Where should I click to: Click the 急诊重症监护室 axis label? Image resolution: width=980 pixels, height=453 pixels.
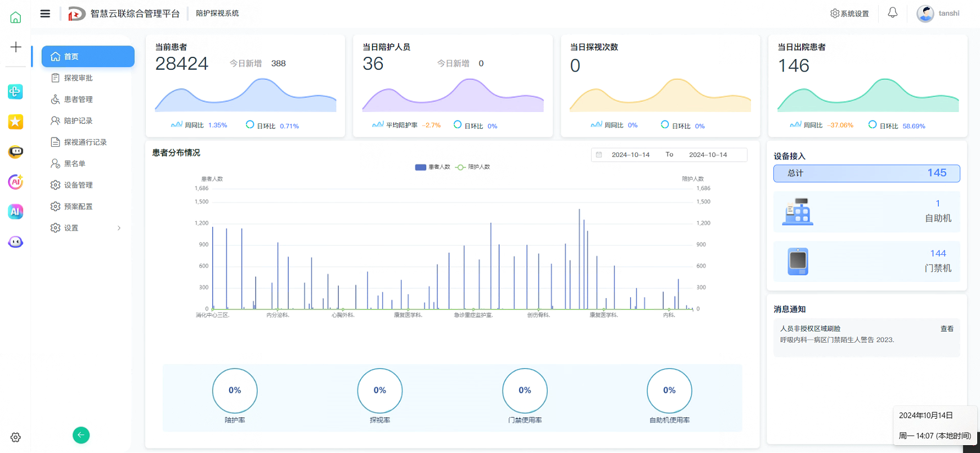(x=473, y=315)
